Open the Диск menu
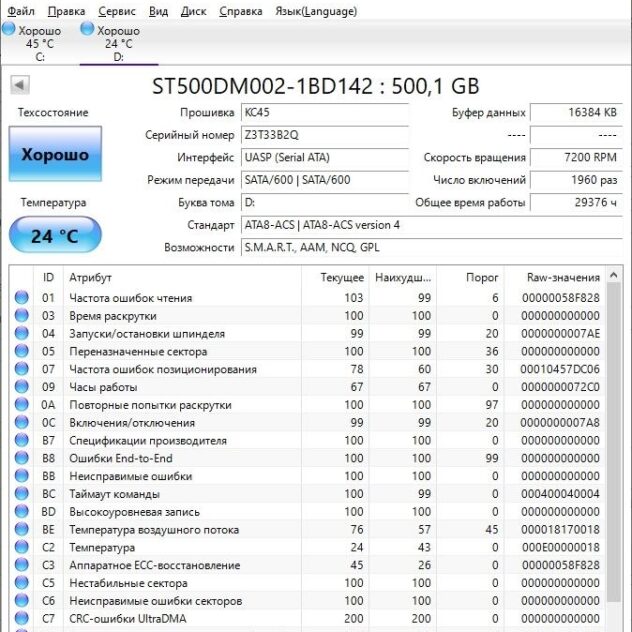Viewport: 632px width, 632px height. tap(194, 11)
